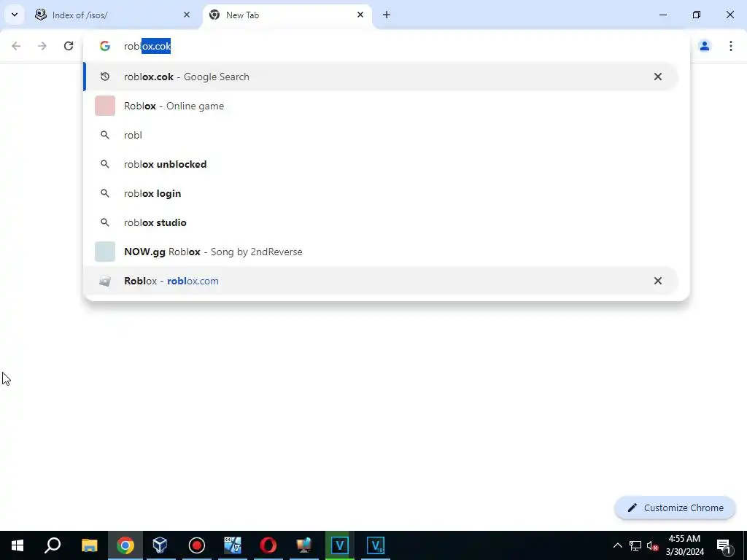Click the browser back arrow
The width and height of the screenshot is (747, 560).
point(16,46)
